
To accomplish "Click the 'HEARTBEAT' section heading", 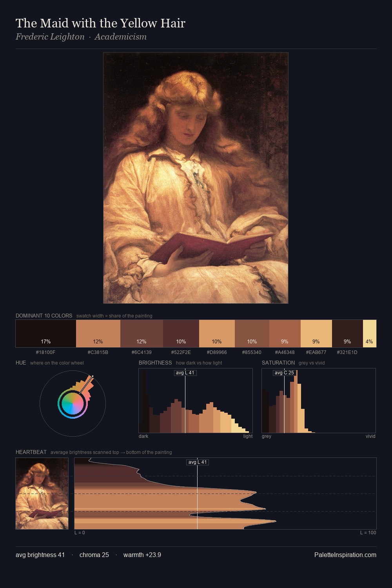I will [31, 452].
